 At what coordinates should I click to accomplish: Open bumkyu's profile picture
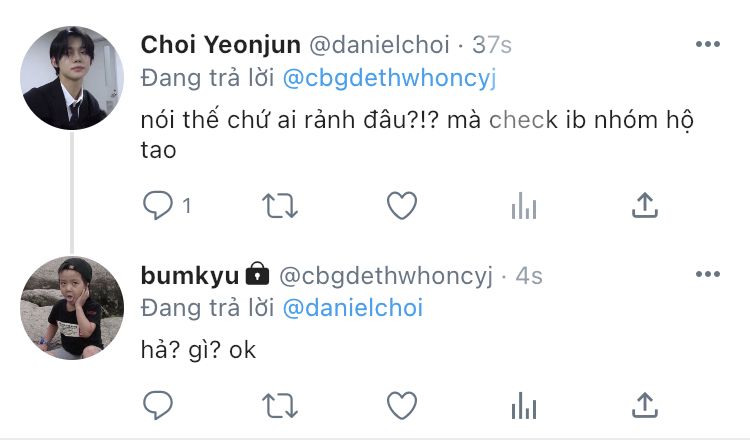click(x=72, y=308)
